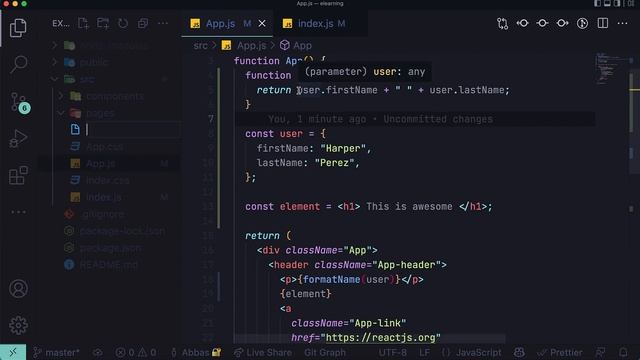
Task: Open the Accounts menu icon
Action: 18,289
